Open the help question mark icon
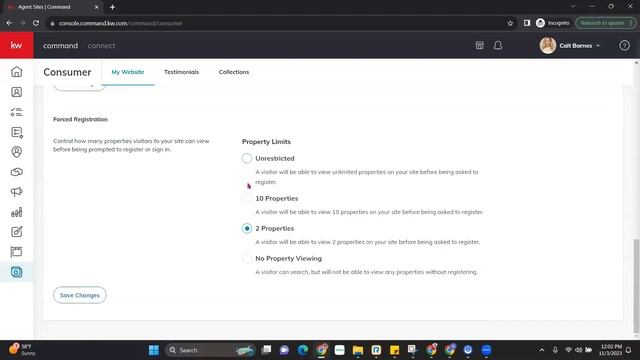Image resolution: width=640 pixels, height=360 pixels. pos(624,45)
